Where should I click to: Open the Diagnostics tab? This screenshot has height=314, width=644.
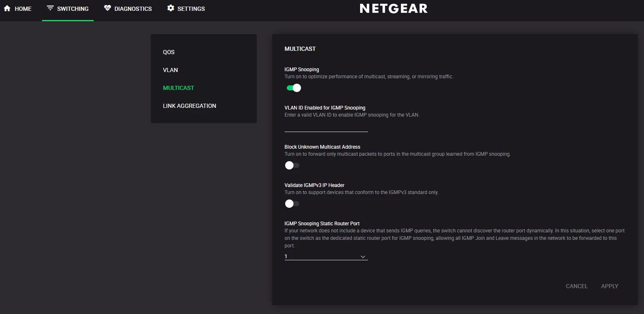pyautogui.click(x=133, y=9)
